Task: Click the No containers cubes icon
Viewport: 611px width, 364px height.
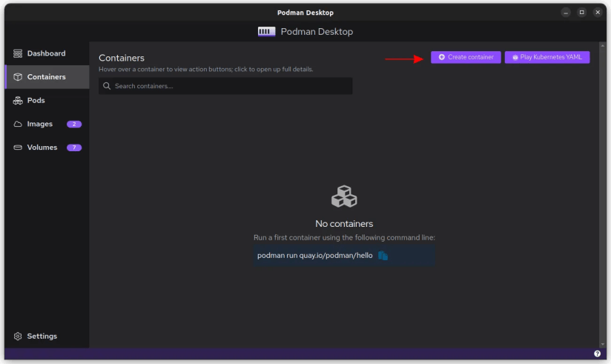Action: point(344,196)
